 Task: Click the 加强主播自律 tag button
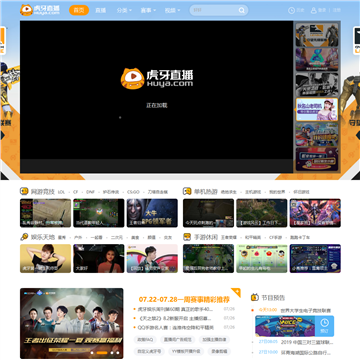coord(214,339)
